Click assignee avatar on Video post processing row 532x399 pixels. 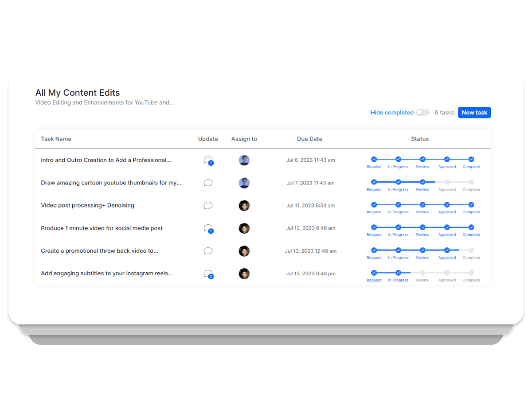(x=244, y=205)
